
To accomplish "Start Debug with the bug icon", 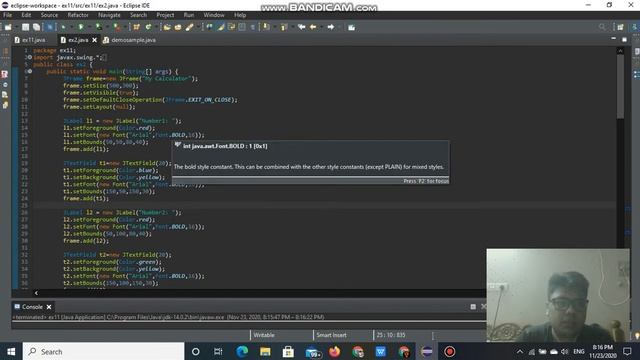I will tap(63, 27).
